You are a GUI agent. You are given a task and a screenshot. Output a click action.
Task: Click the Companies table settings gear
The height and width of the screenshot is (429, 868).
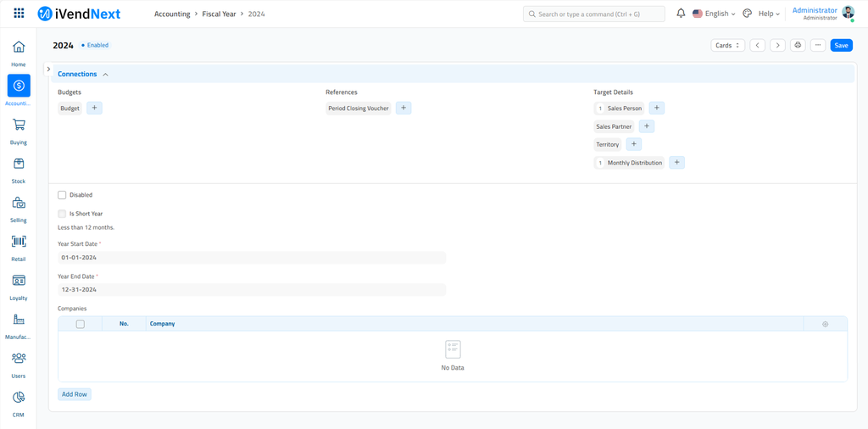coord(825,324)
